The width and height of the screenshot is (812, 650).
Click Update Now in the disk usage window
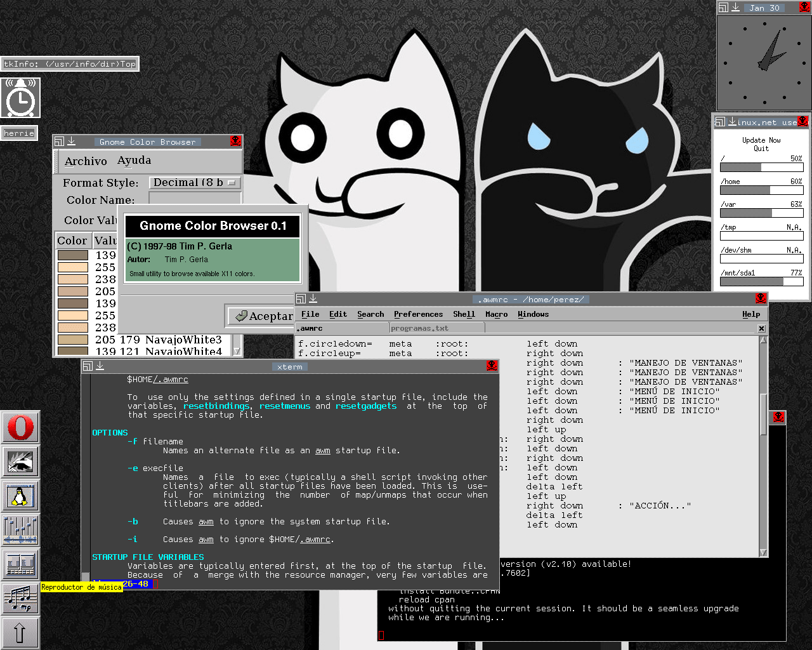[x=761, y=140]
